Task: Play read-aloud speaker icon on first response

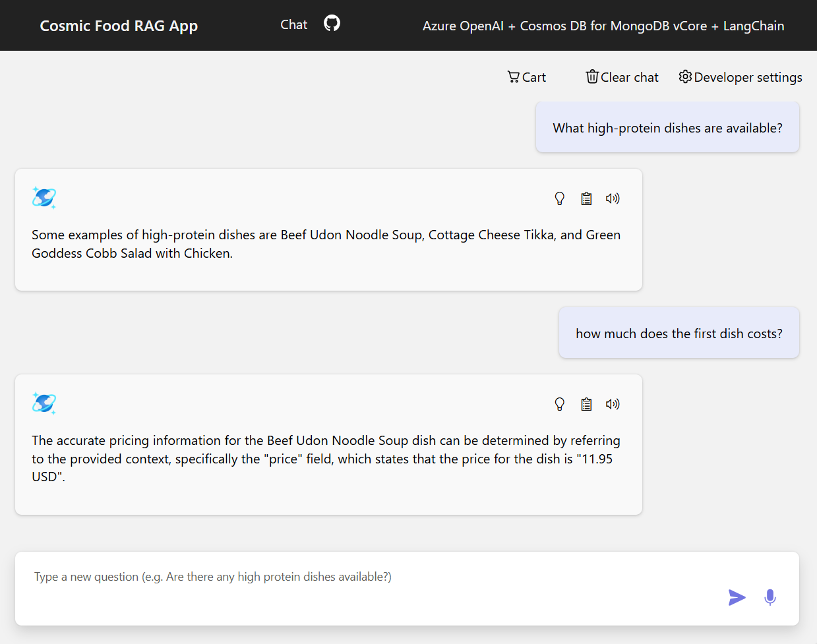Action: (x=612, y=198)
